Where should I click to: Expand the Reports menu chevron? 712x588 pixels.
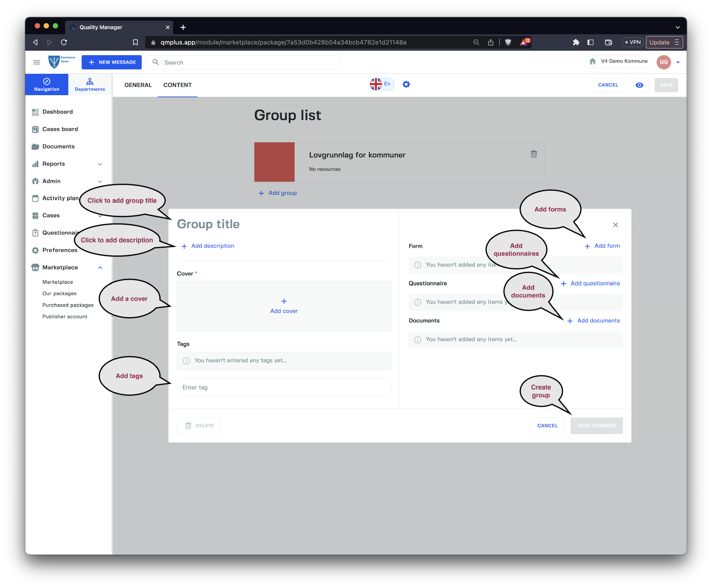coord(100,164)
